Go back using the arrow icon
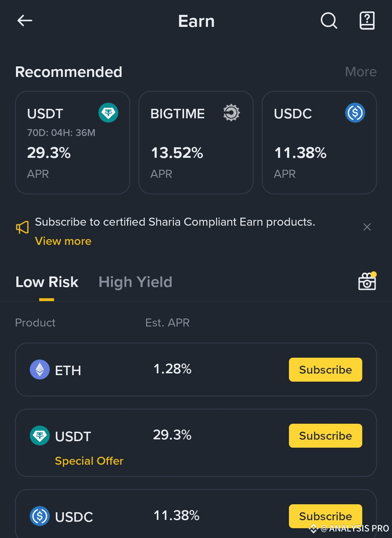The width and height of the screenshot is (392, 538). click(25, 21)
